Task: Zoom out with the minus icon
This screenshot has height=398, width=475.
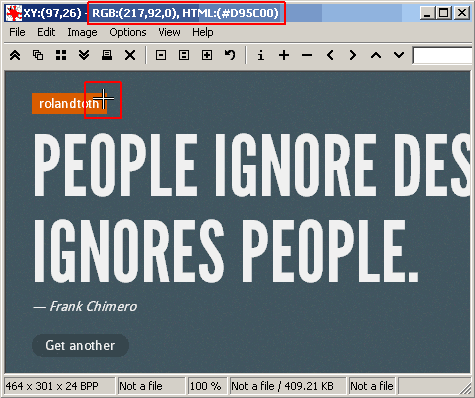Action: [307, 55]
